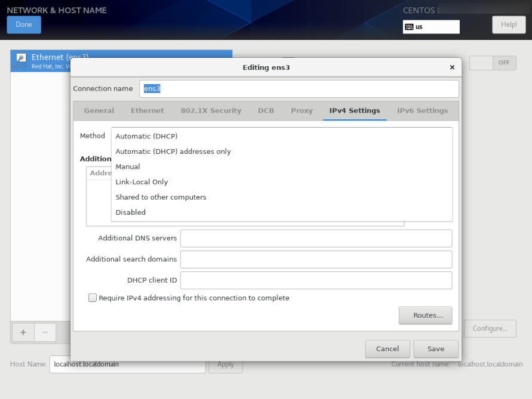The height and width of the screenshot is (399, 532).
Task: Toggle the network OFF switch
Action: pos(493,63)
